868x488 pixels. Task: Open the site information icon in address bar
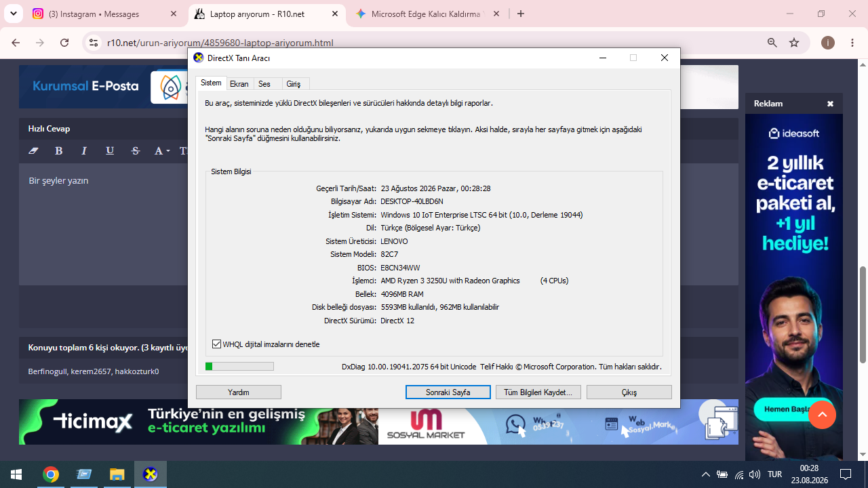tap(94, 43)
